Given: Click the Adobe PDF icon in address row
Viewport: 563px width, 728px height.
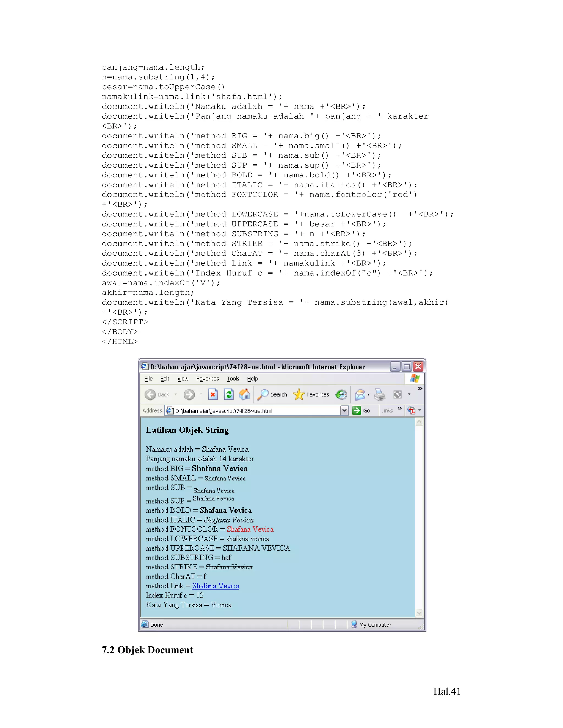Looking at the screenshot, I should pos(411,410).
